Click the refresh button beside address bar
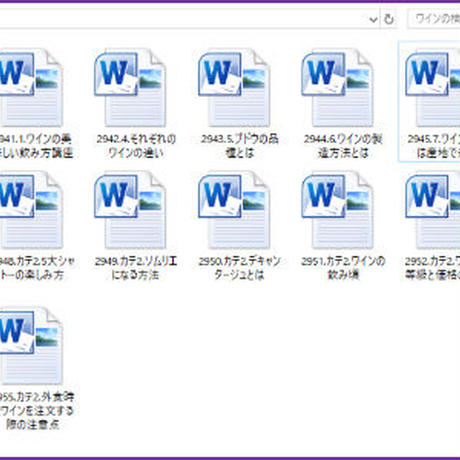Viewport: 460px width, 460px height. point(389,19)
